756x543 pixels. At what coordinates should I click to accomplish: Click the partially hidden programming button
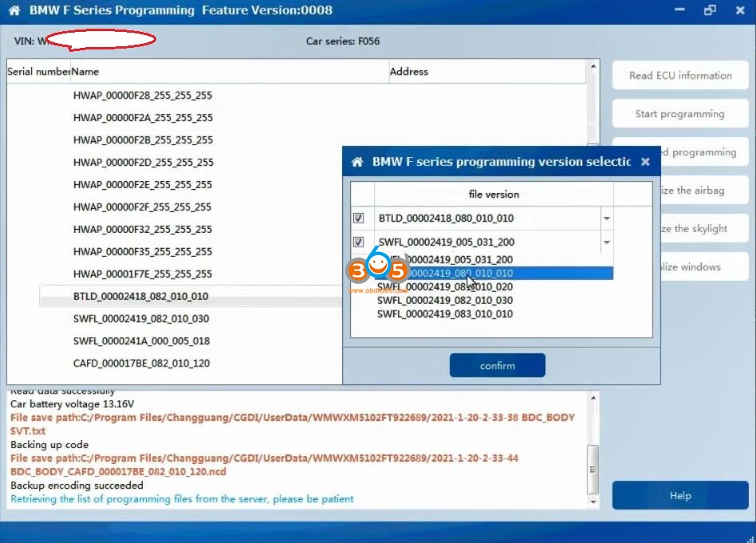coord(704,152)
